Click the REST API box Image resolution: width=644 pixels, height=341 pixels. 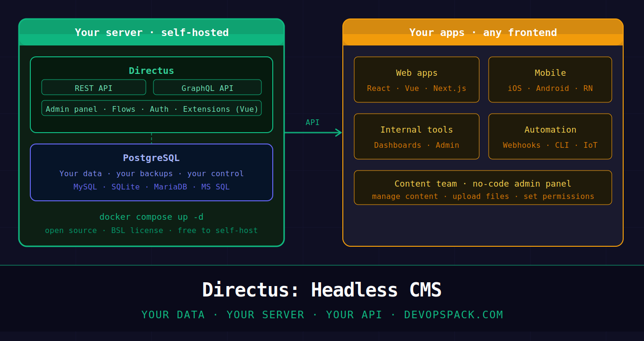94,88
